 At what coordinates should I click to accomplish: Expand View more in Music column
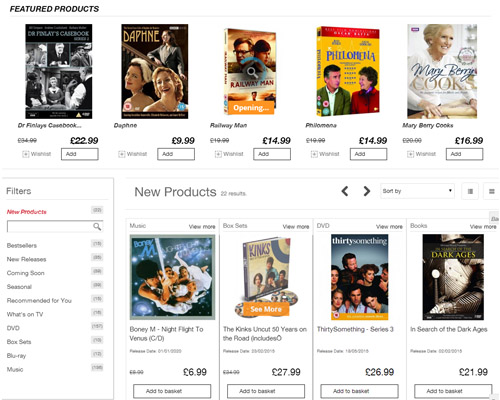[202, 227]
